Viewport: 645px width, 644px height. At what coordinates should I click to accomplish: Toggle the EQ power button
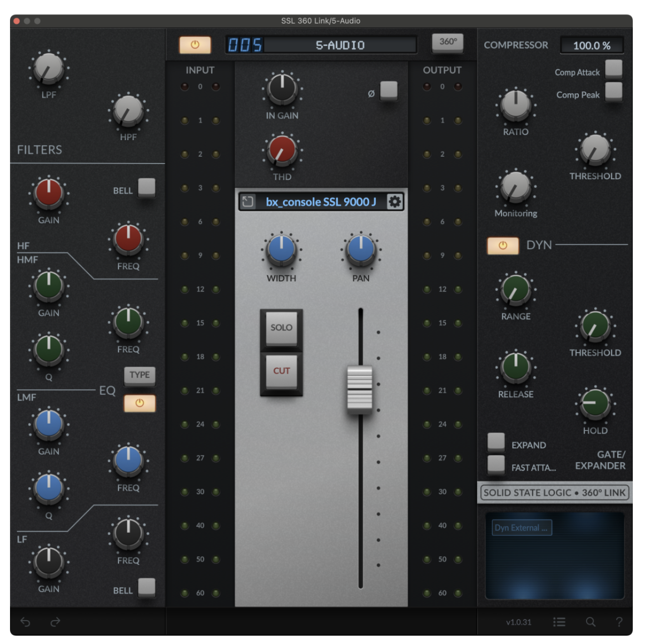140,403
